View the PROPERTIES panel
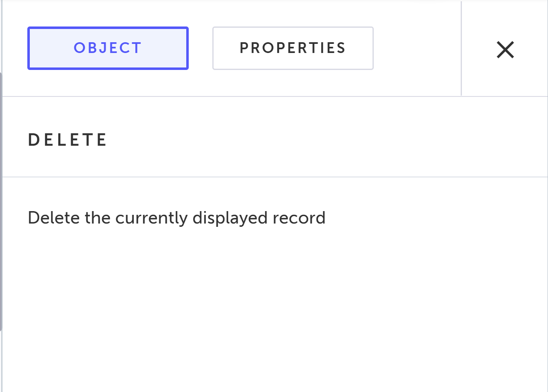The width and height of the screenshot is (548, 392). coord(293,48)
